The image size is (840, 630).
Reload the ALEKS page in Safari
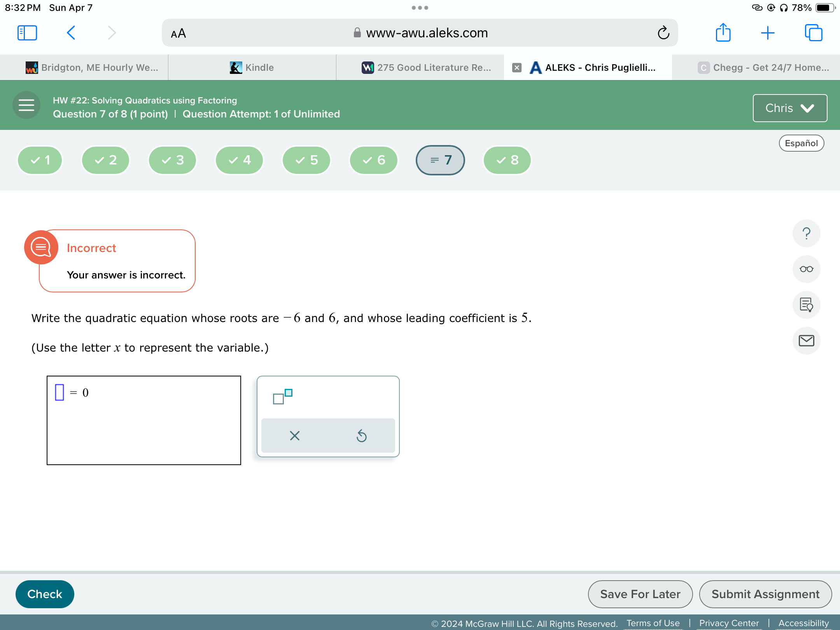click(664, 33)
